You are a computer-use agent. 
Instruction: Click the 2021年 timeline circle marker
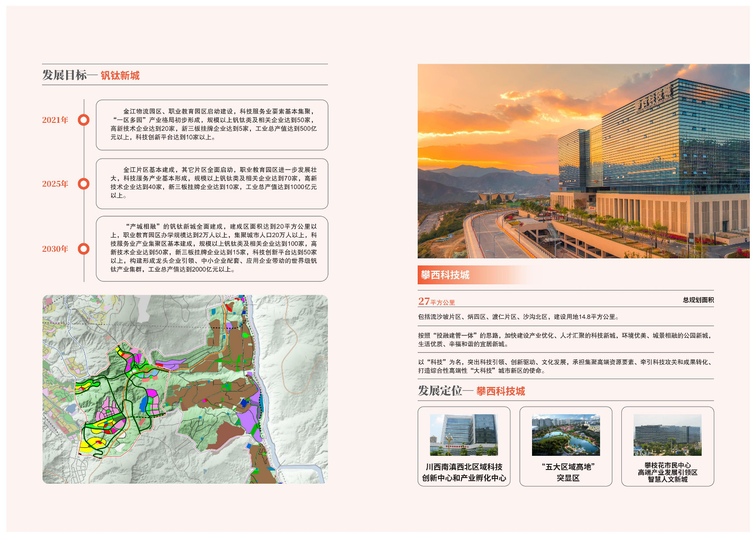point(84,120)
